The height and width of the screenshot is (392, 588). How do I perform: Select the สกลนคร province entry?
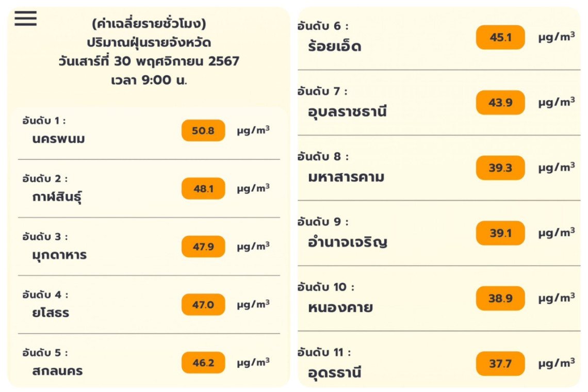tap(57, 371)
